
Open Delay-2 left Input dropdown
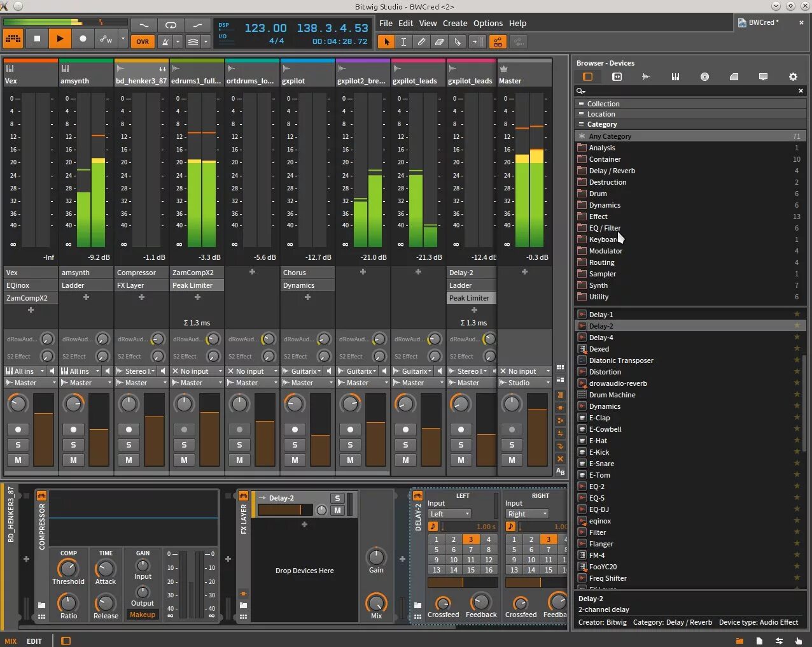449,514
